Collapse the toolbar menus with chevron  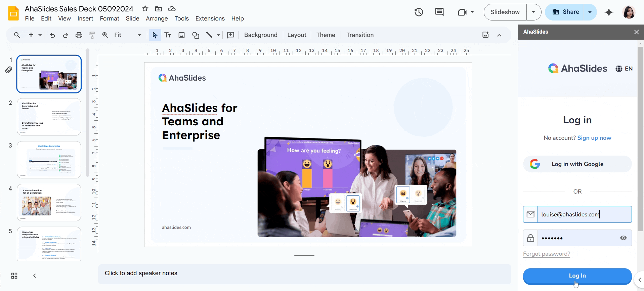[499, 35]
